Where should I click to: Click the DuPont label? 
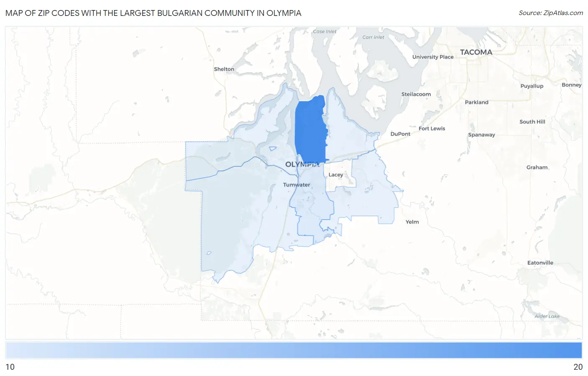(x=400, y=134)
